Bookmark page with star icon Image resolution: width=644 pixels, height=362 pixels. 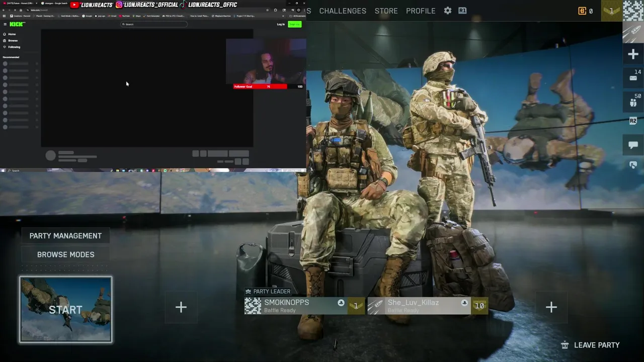268,10
